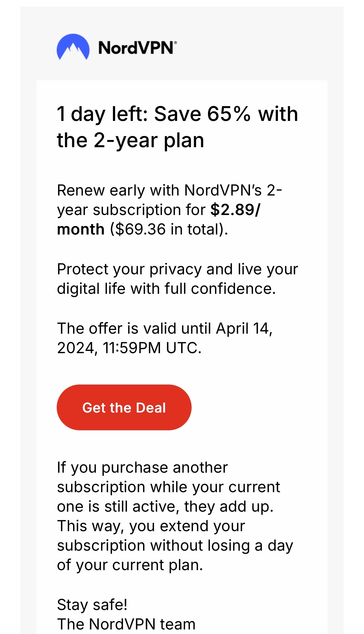Click "the 2-year plan" headline line
This screenshot has width=364, height=634.
pyautogui.click(x=130, y=140)
